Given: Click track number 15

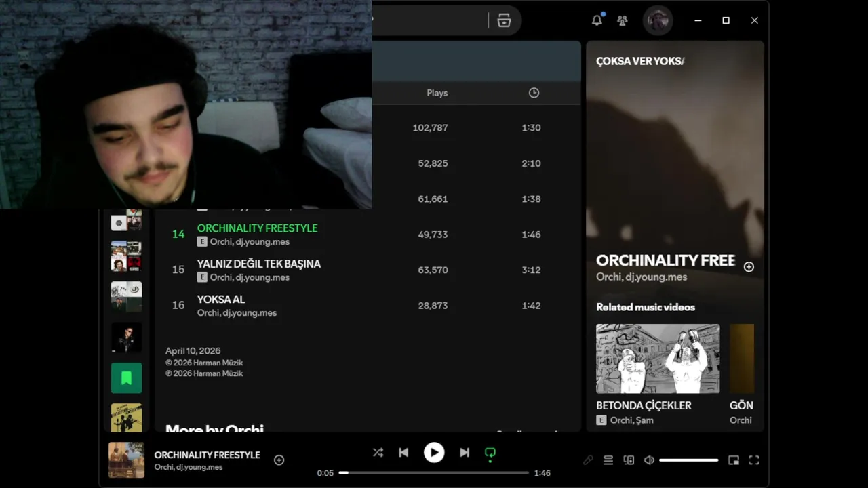Looking at the screenshot, I should click(178, 270).
